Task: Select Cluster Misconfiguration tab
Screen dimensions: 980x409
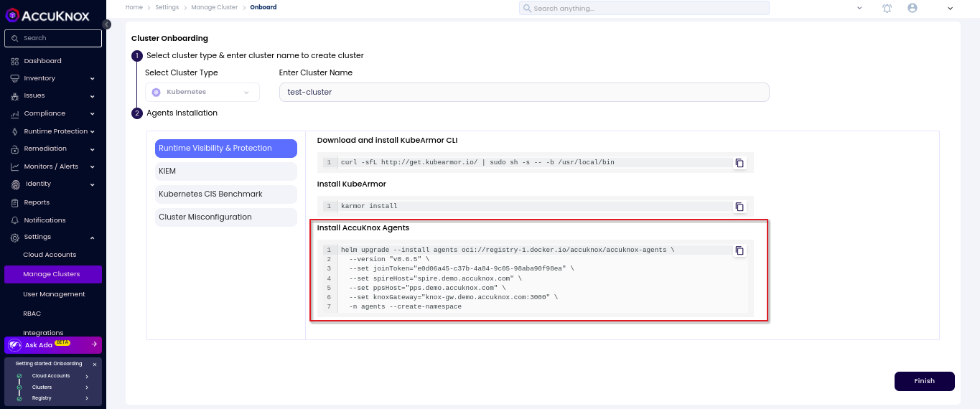Action: click(226, 217)
